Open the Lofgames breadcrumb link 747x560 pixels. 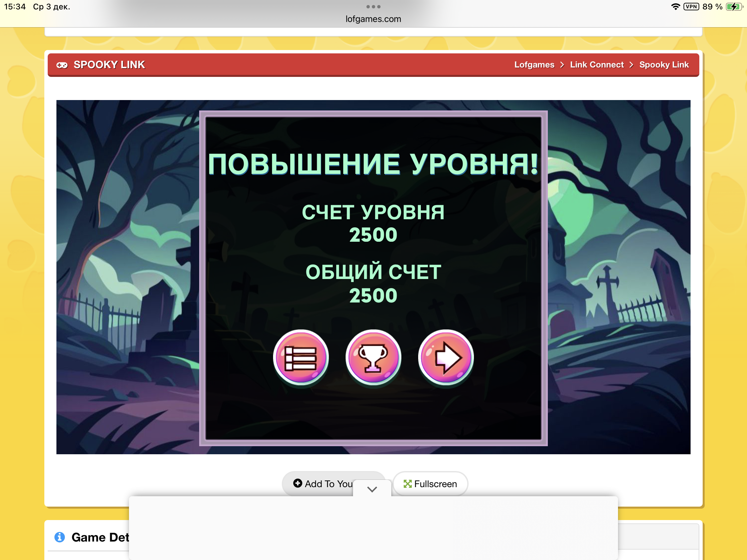(534, 65)
